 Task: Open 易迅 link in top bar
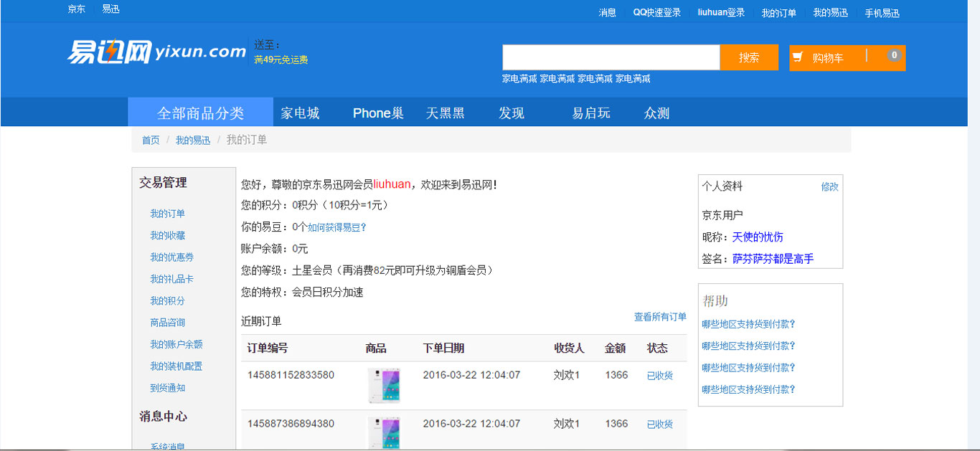(110, 9)
